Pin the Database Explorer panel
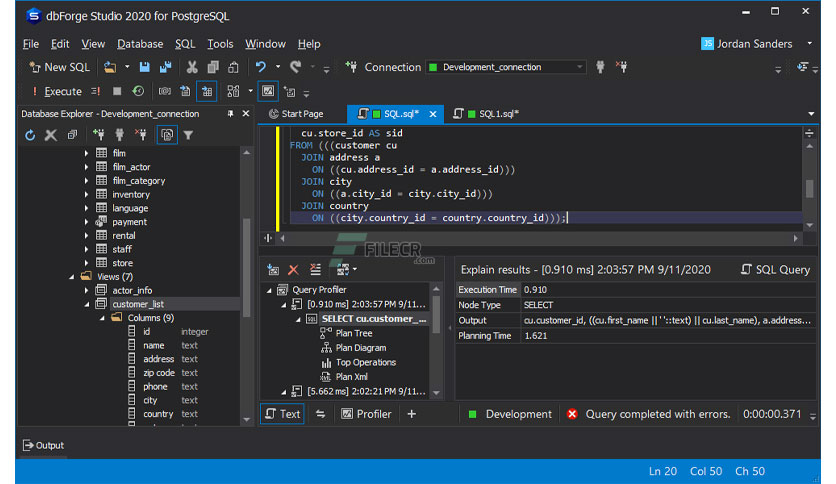836x484 pixels. tap(230, 114)
